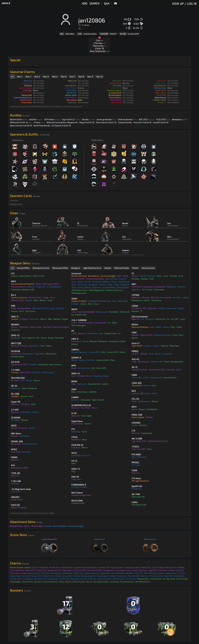Open the Kapkan Vympel elite skin

[122, 249]
